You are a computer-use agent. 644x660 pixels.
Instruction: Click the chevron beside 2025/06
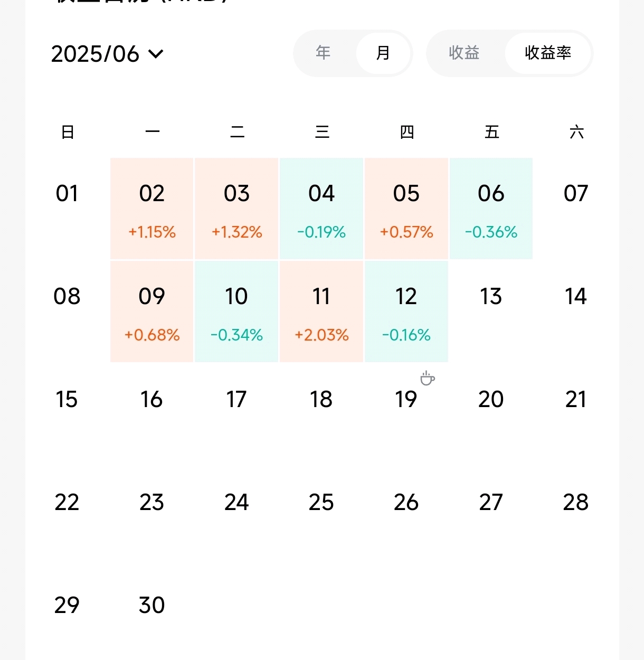(x=156, y=54)
